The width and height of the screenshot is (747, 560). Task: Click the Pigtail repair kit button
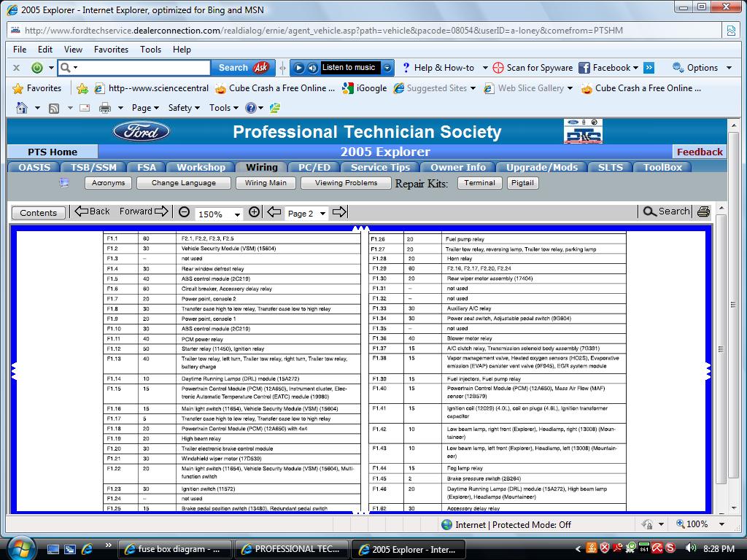coord(522,183)
